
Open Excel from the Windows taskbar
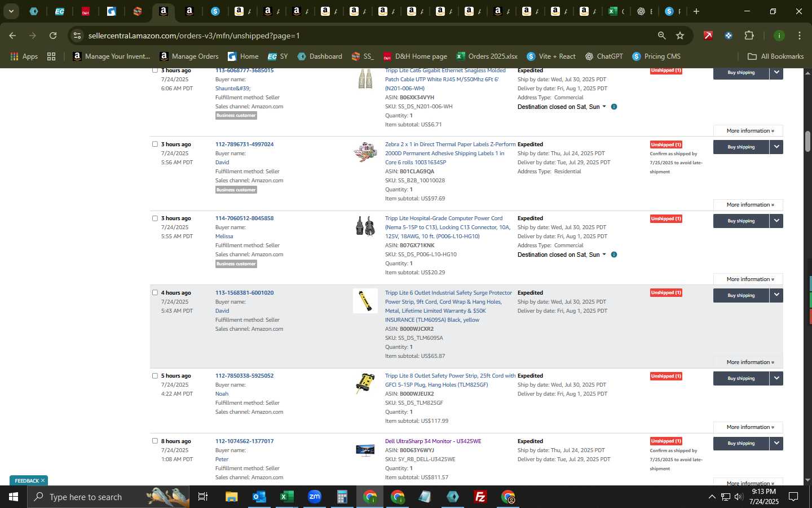coord(287,497)
